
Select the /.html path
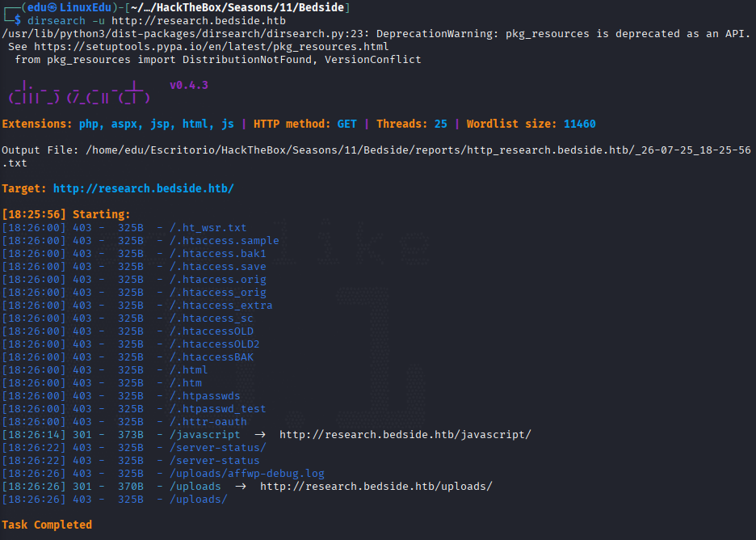coord(188,370)
